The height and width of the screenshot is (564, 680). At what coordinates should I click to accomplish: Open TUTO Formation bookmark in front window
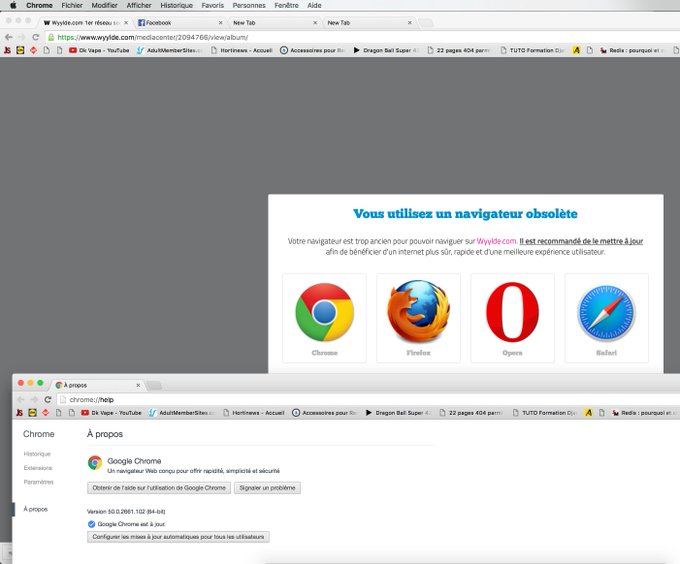(x=544, y=413)
